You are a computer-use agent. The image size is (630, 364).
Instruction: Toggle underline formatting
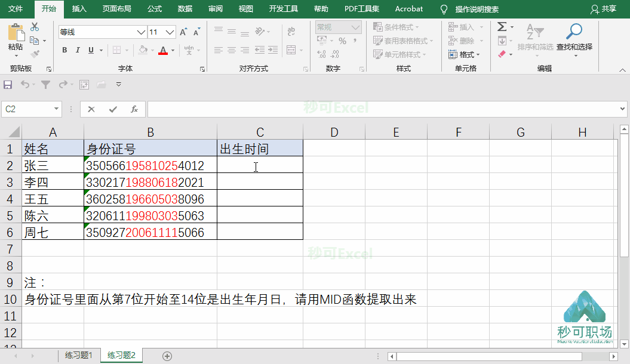point(91,50)
